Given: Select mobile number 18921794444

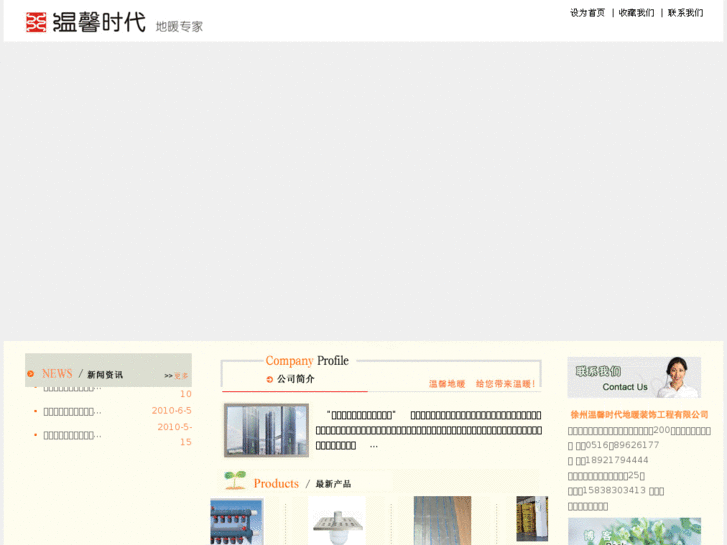Looking at the screenshot, I should tap(617, 461).
